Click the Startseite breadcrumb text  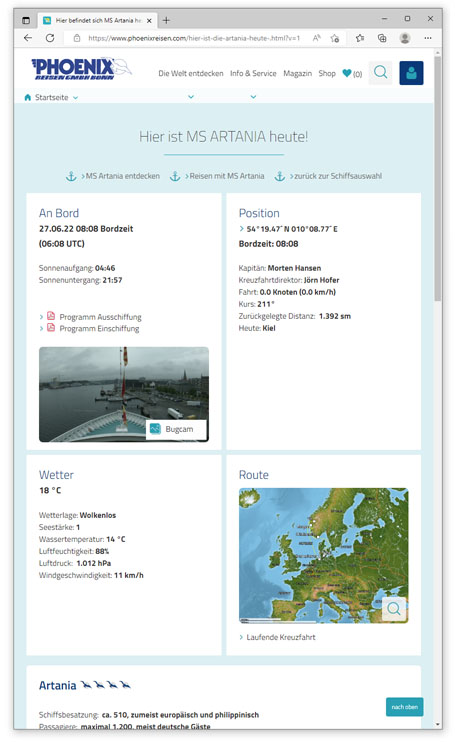click(52, 97)
